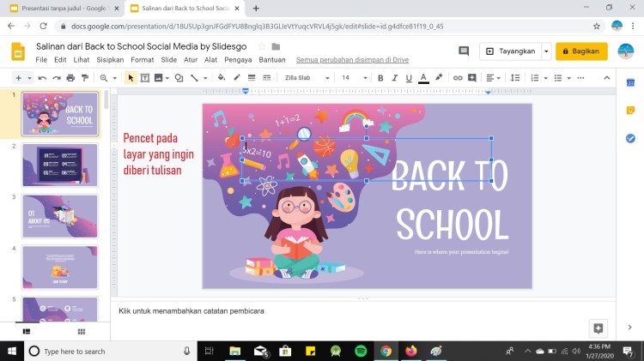This screenshot has width=644, height=361.
Task: Open the Zilla Slab font dropdown
Action: pos(307,78)
